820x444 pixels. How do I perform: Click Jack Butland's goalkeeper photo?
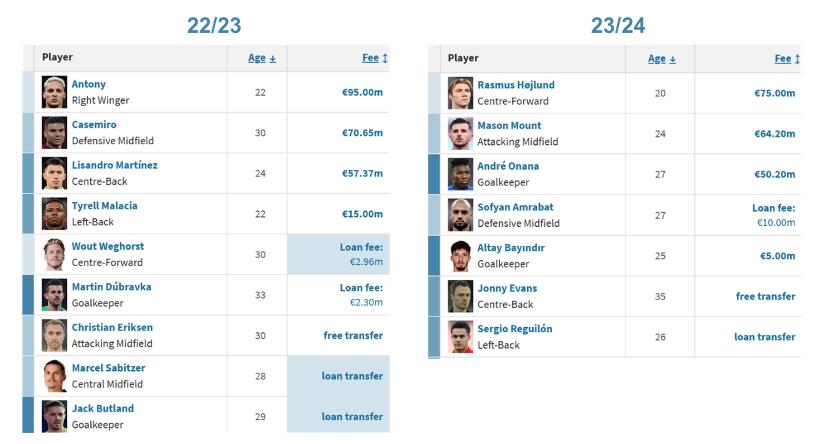coord(54,417)
